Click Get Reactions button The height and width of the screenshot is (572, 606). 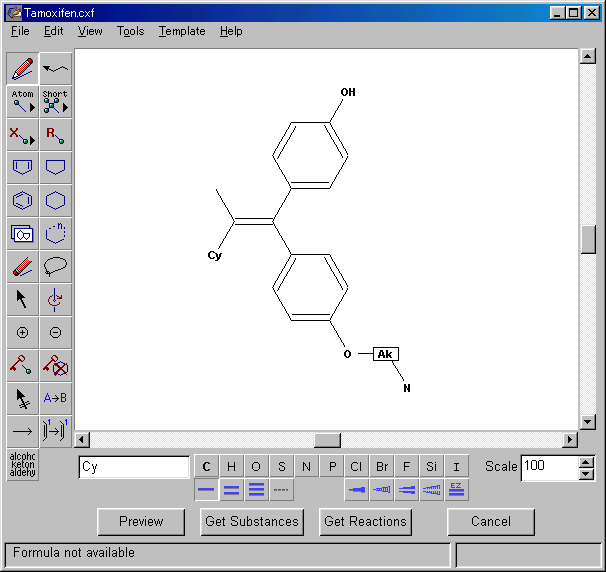pos(365,522)
